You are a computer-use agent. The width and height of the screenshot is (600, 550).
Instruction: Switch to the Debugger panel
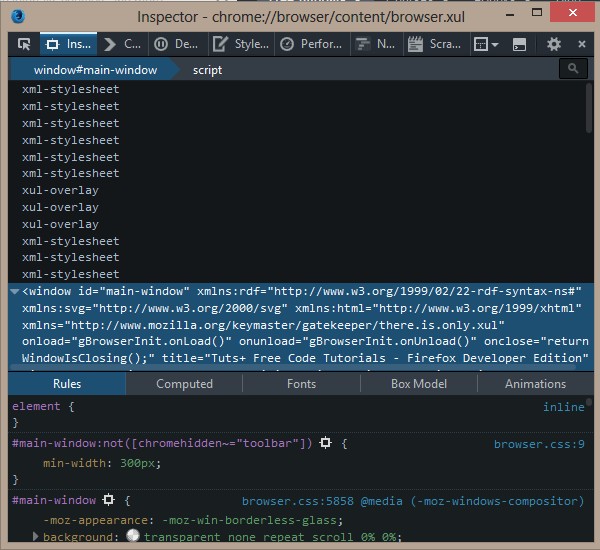pyautogui.click(x=177, y=44)
